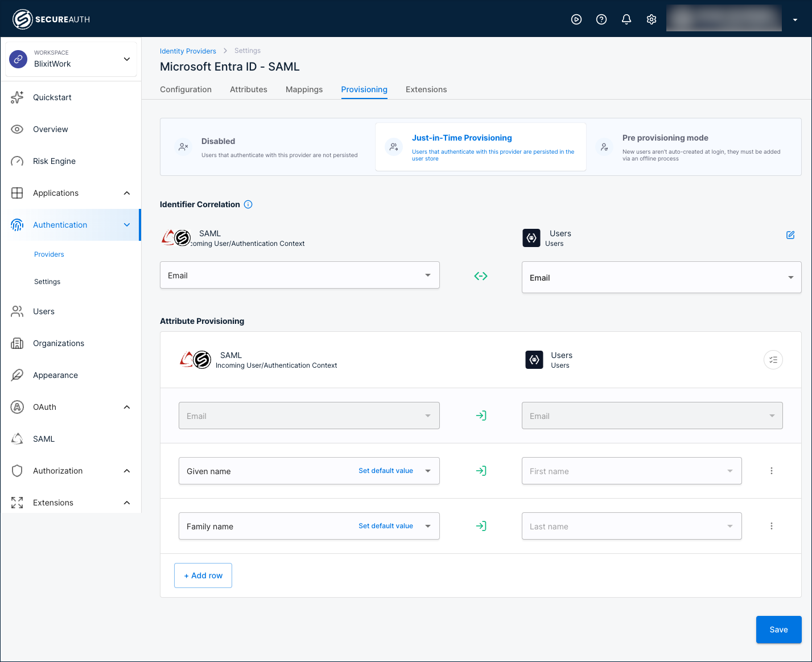The width and height of the screenshot is (812, 662).
Task: Switch to the Attributes tab
Action: coord(249,89)
